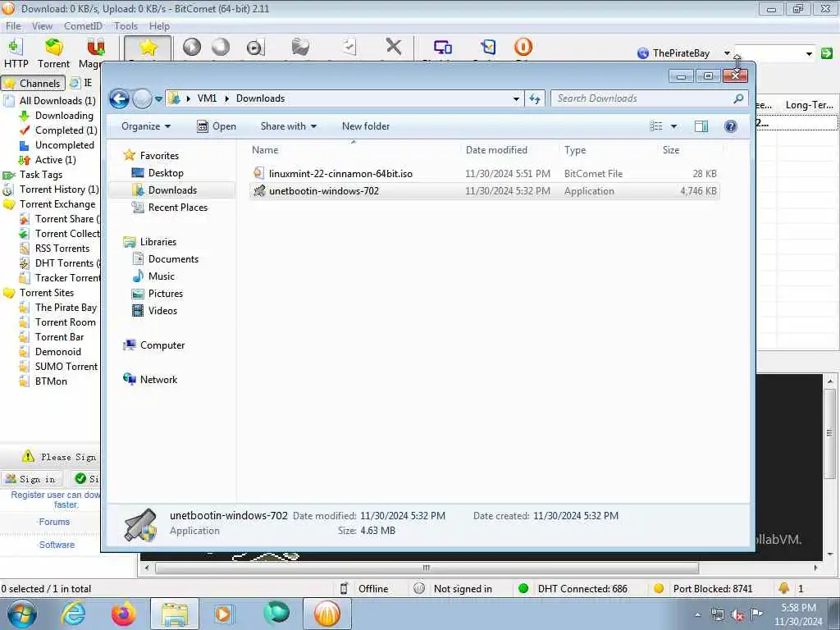Viewport: 840px width, 630px height.
Task: Open the BitComet search box history dropdown
Action: click(809, 53)
